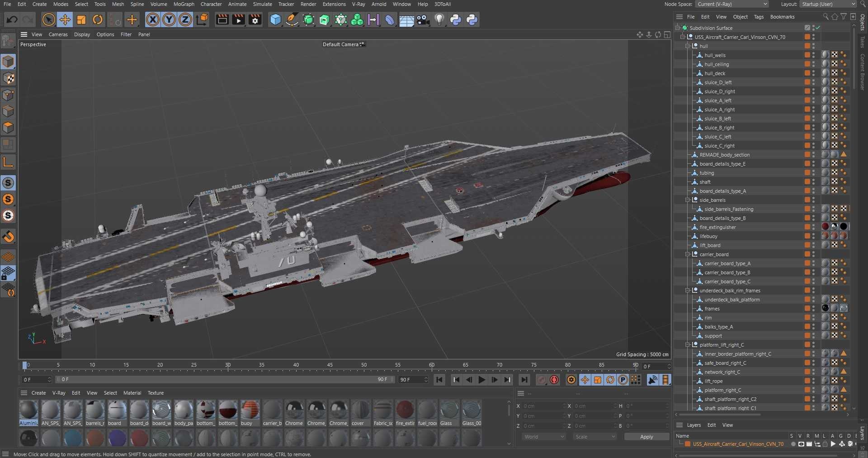This screenshot has width=868, height=458.
Task: Render the active view
Action: tap(222, 19)
